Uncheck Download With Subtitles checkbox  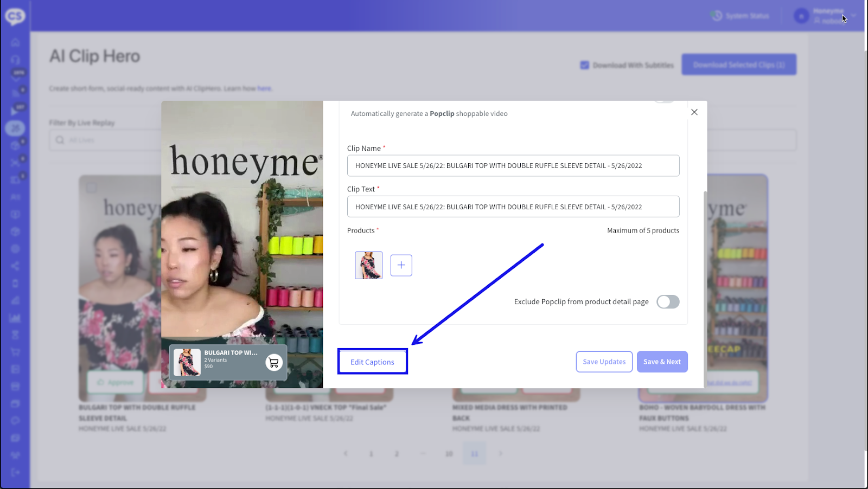click(x=584, y=65)
